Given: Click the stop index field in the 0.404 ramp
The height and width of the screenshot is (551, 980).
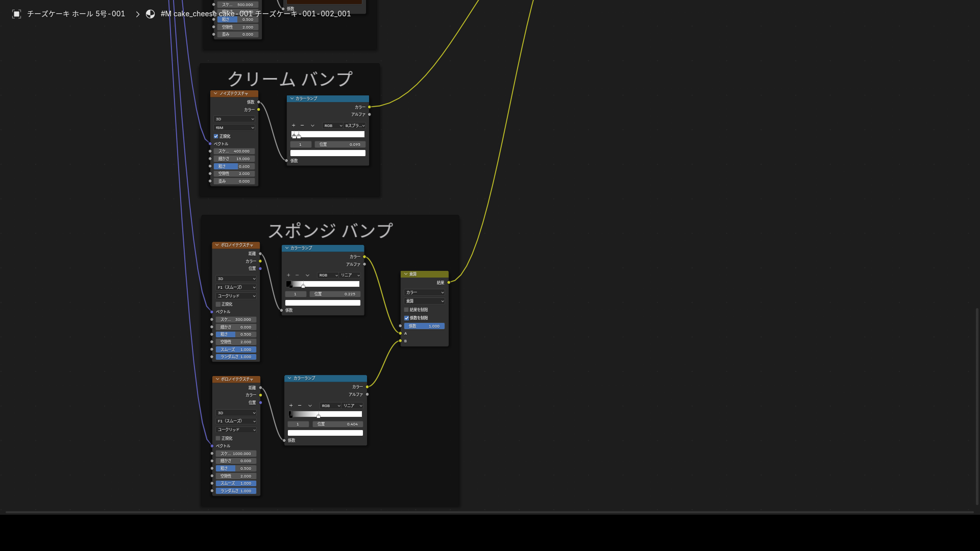Looking at the screenshot, I should [x=298, y=424].
